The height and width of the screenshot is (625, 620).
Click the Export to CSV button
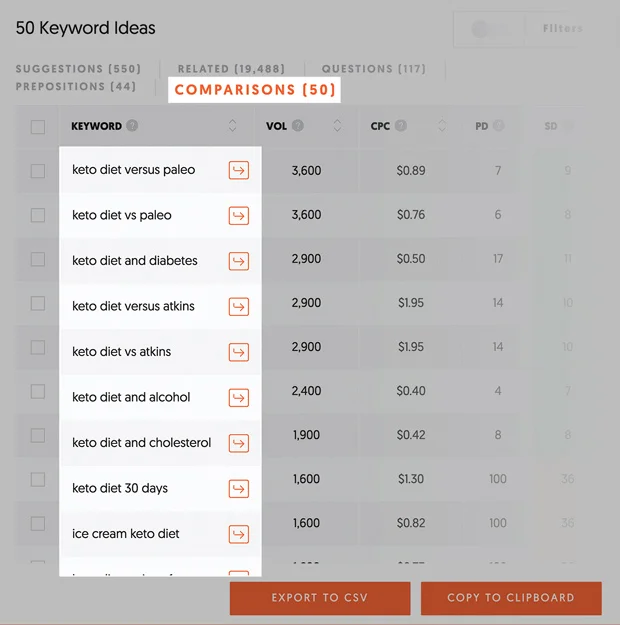pos(320,598)
